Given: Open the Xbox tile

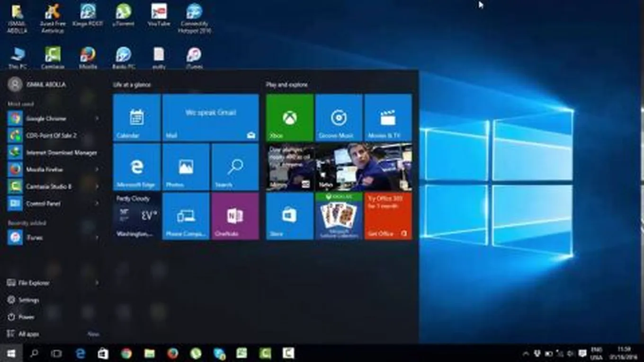Looking at the screenshot, I should [x=289, y=117].
